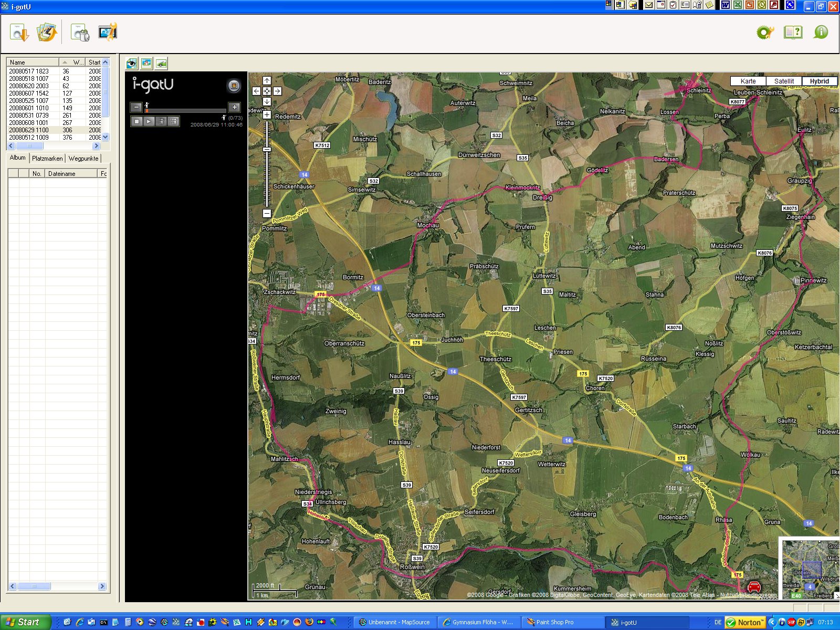The width and height of the screenshot is (840, 630).
Task: Click Word icon in Office shortcut bar
Action: [x=726, y=5]
